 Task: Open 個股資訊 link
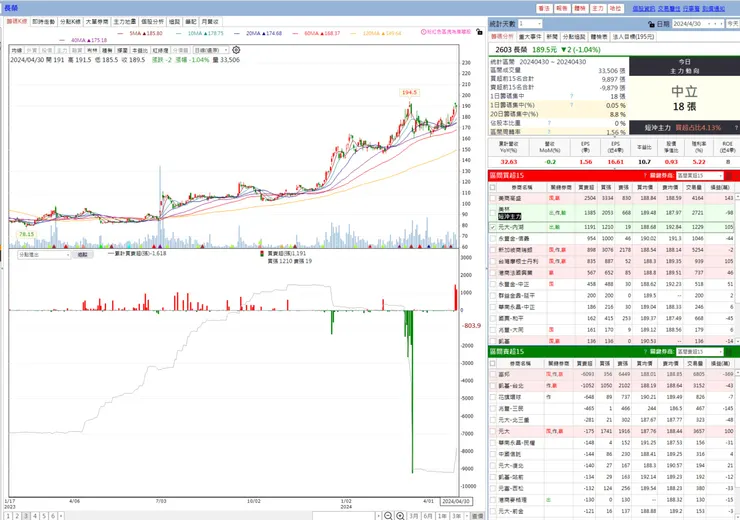[x=644, y=8]
